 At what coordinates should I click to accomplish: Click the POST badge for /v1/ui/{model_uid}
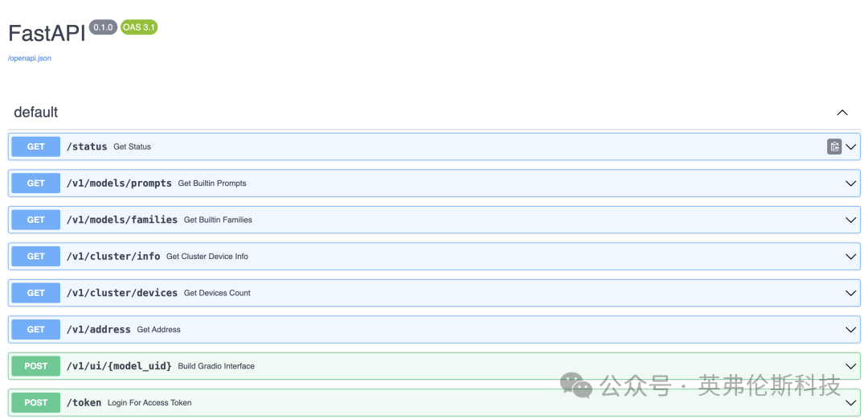tap(36, 366)
